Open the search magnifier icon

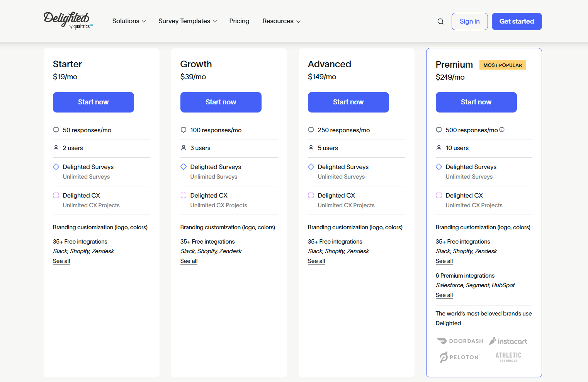(x=440, y=21)
